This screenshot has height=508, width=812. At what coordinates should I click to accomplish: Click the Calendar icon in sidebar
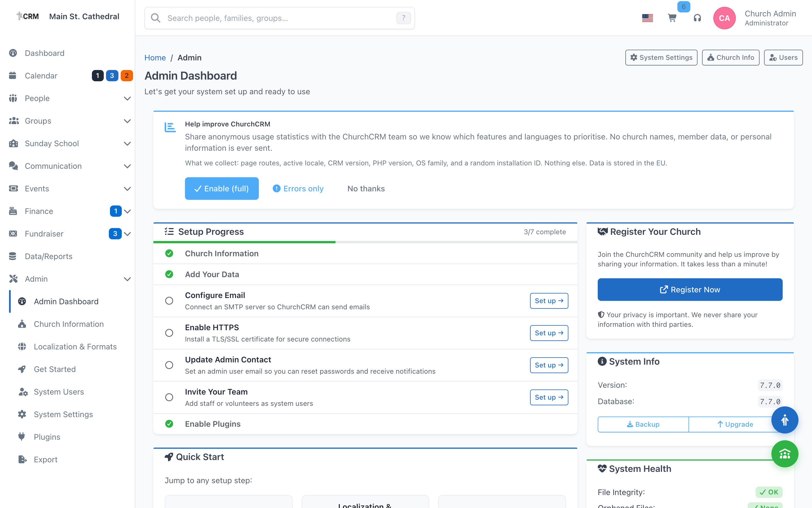13,76
